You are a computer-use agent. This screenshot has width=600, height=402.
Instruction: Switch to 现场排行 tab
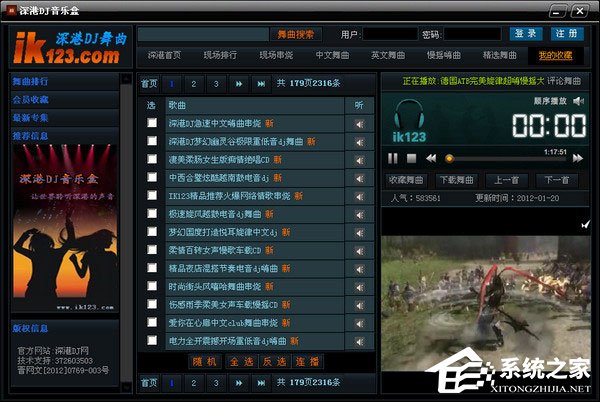click(220, 55)
